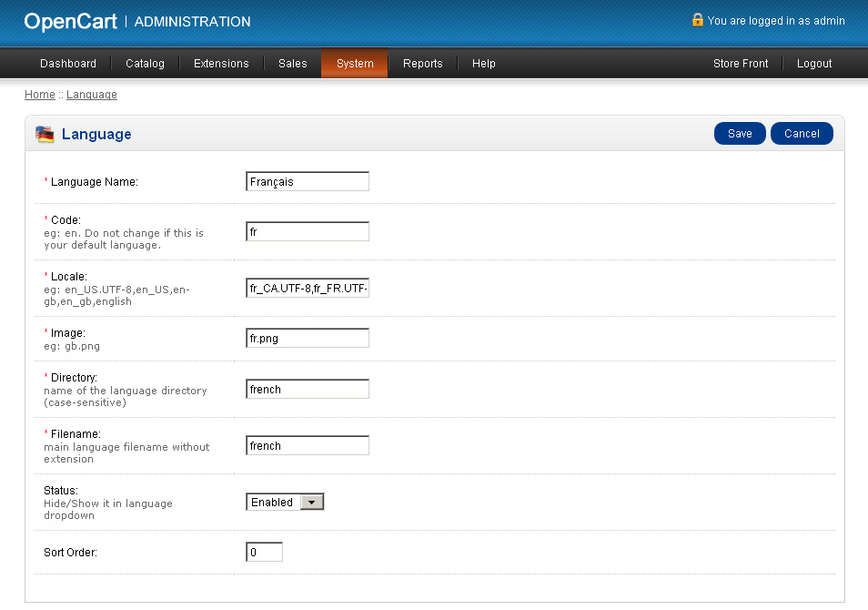868x610 pixels.
Task: Click the lock icon in header
Action: [698, 20]
